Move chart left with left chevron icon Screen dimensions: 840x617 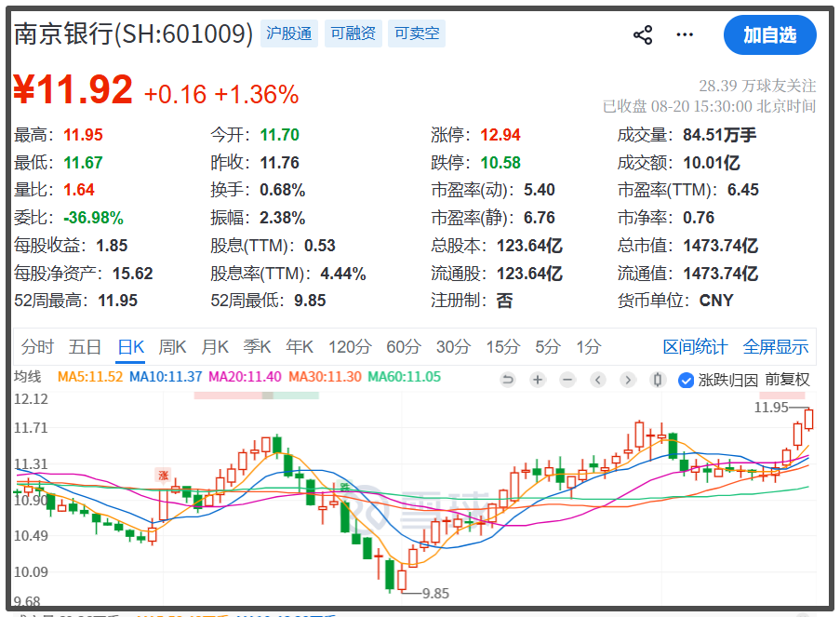tap(598, 380)
